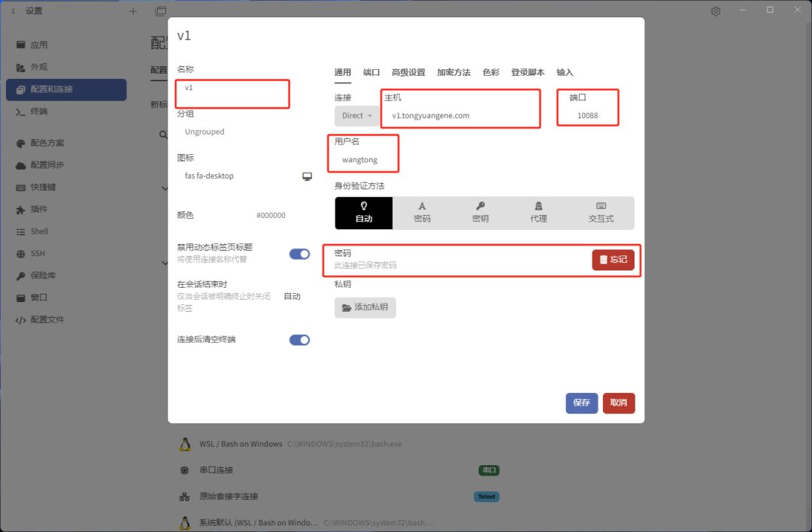This screenshot has width=812, height=532.
Task: Open the 应用 settings section
Action: click(x=66, y=45)
